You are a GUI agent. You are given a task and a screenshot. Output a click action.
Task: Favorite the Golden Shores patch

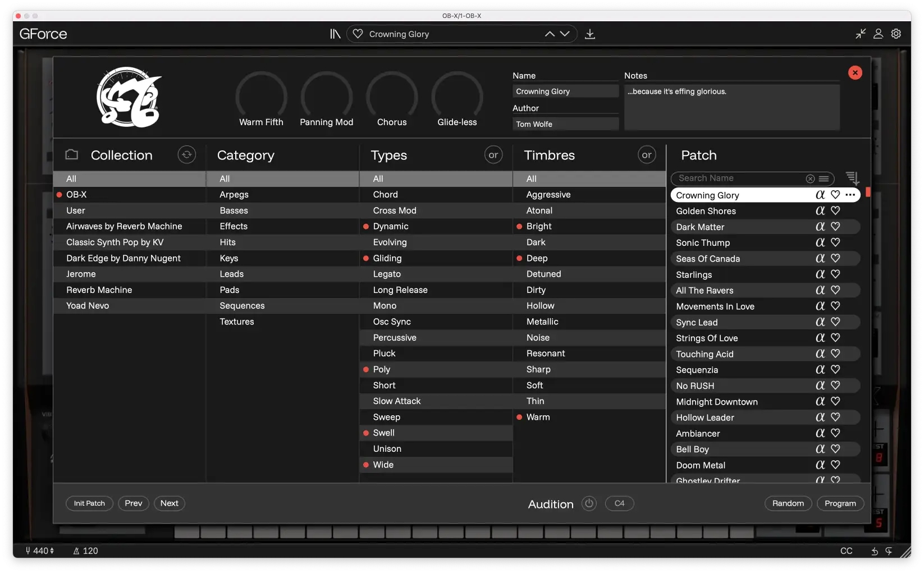point(835,210)
